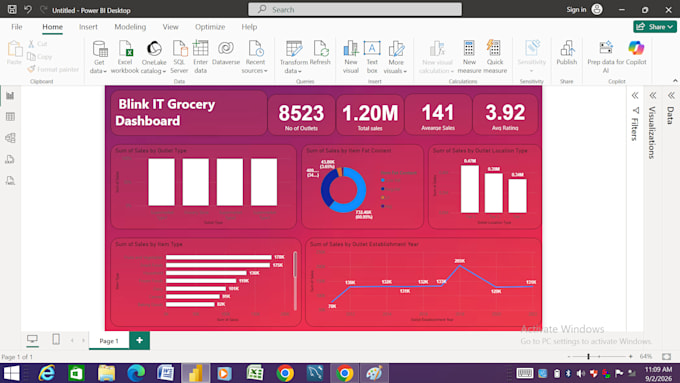Select the No of Outlets card

(301, 115)
